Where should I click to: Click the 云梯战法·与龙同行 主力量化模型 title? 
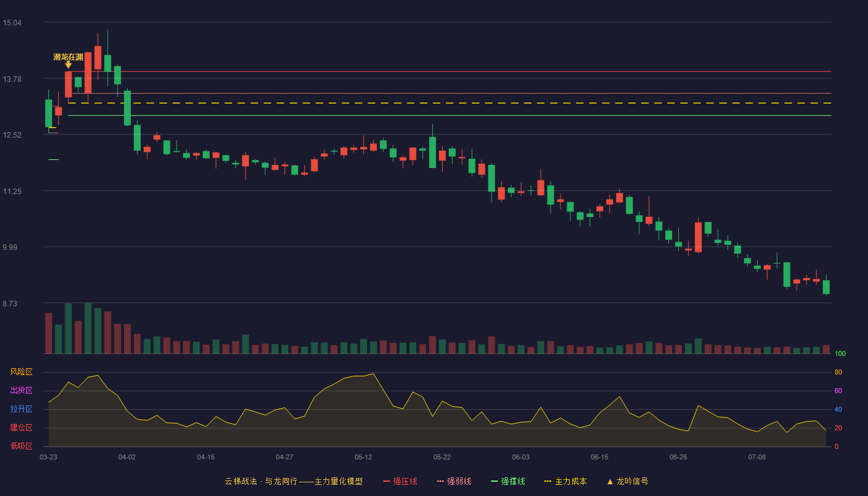293,481
